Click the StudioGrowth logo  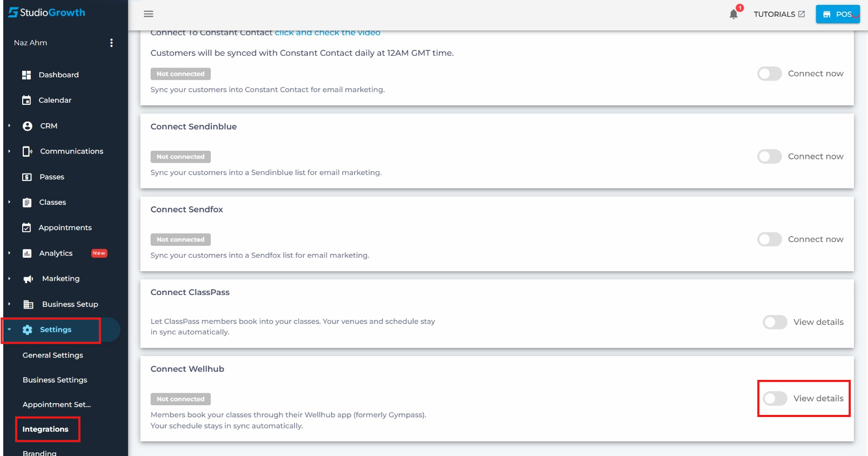pos(46,12)
